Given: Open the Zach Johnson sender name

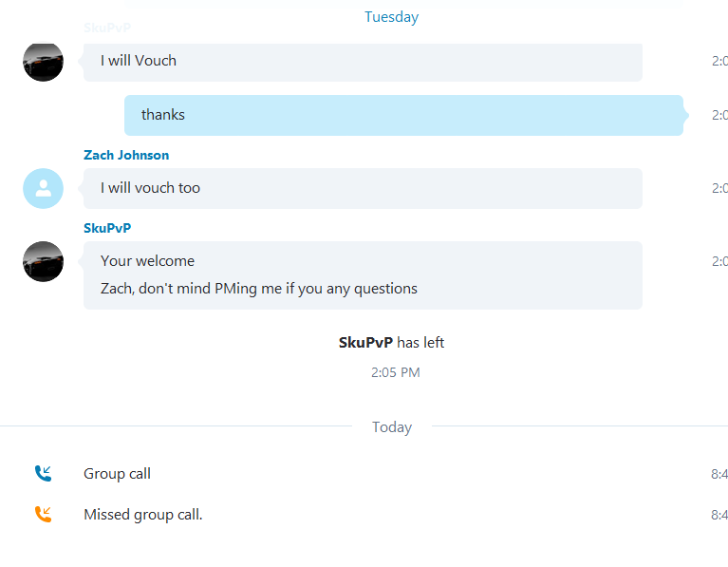Looking at the screenshot, I should tap(126, 155).
